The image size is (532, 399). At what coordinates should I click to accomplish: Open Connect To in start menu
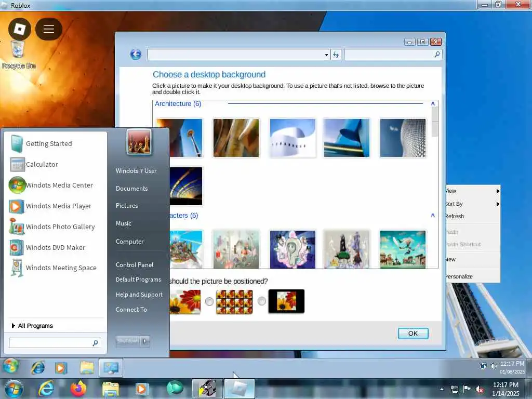click(131, 310)
